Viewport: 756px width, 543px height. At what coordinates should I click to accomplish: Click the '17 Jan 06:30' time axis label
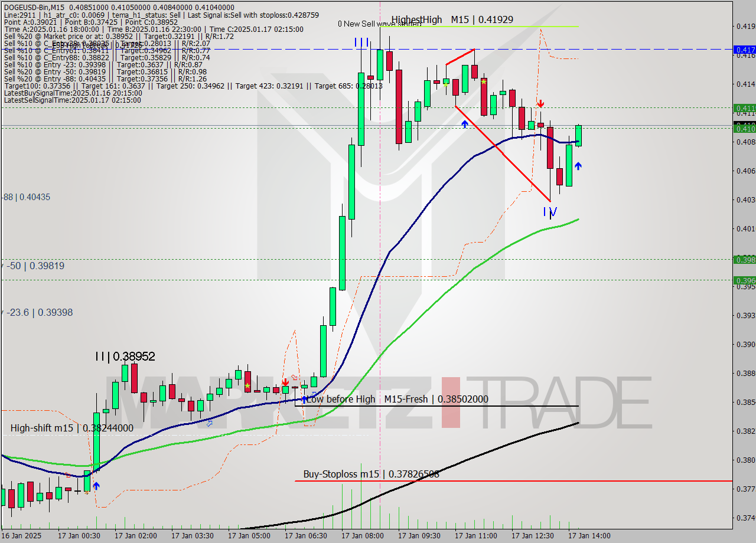306,536
